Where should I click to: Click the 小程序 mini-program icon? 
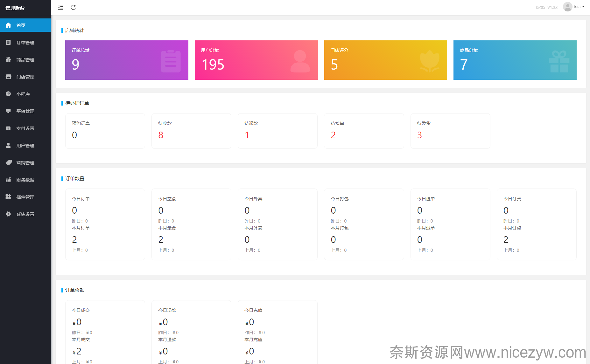point(8,94)
